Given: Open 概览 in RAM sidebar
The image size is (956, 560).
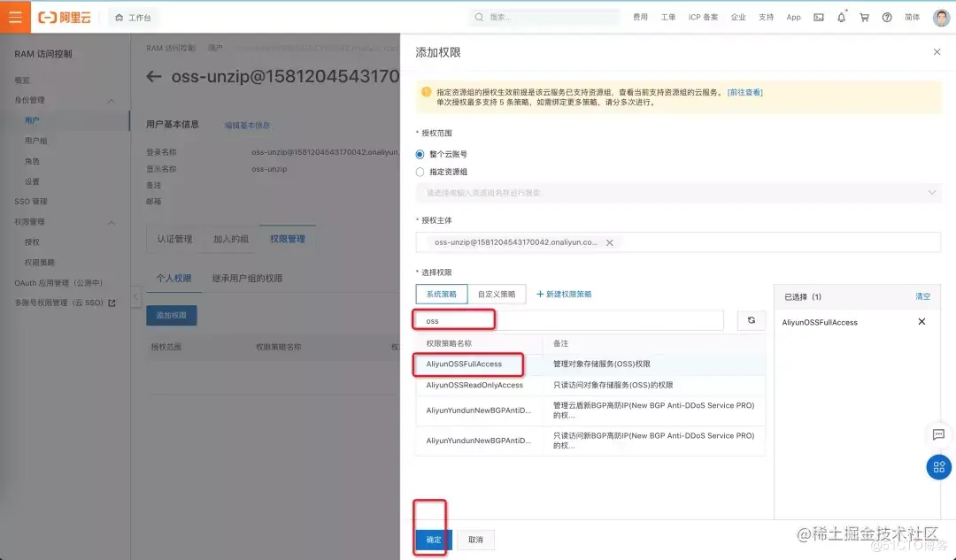Looking at the screenshot, I should click(x=22, y=81).
